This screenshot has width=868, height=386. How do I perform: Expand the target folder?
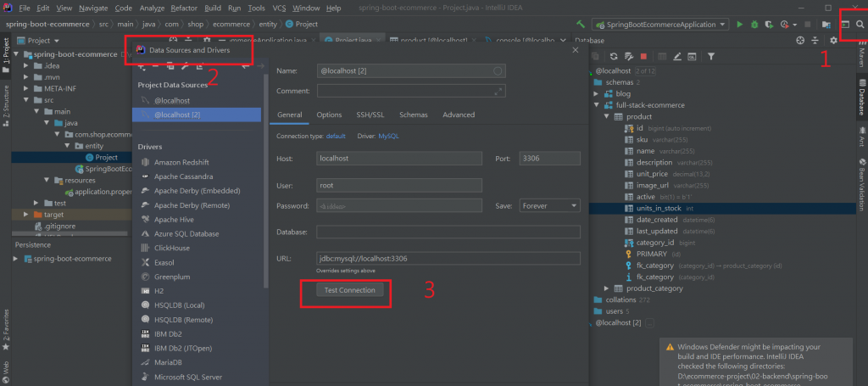(x=25, y=215)
